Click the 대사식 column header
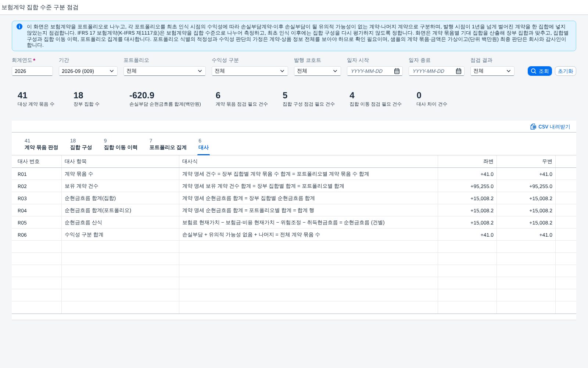 309,162
